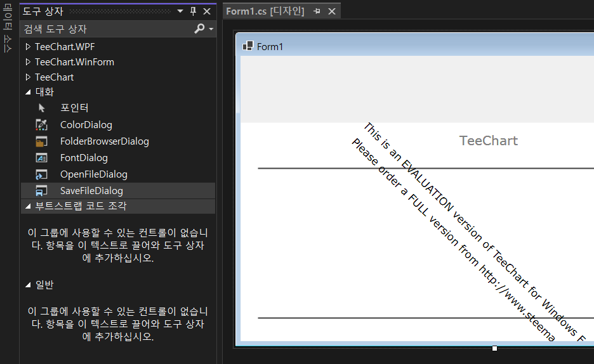The image size is (594, 364).
Task: Click the form's bottom resize handle
Action: pos(494,348)
